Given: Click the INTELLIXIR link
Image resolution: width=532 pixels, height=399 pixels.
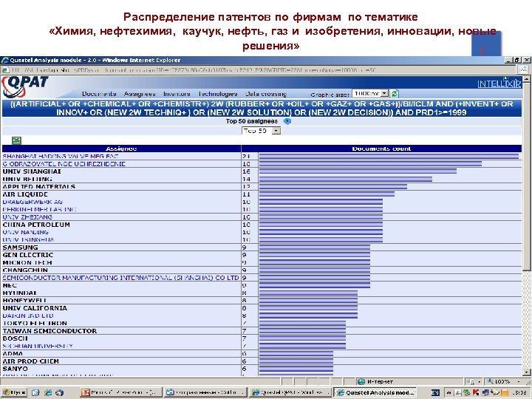Looking at the screenshot, I should 499,83.
